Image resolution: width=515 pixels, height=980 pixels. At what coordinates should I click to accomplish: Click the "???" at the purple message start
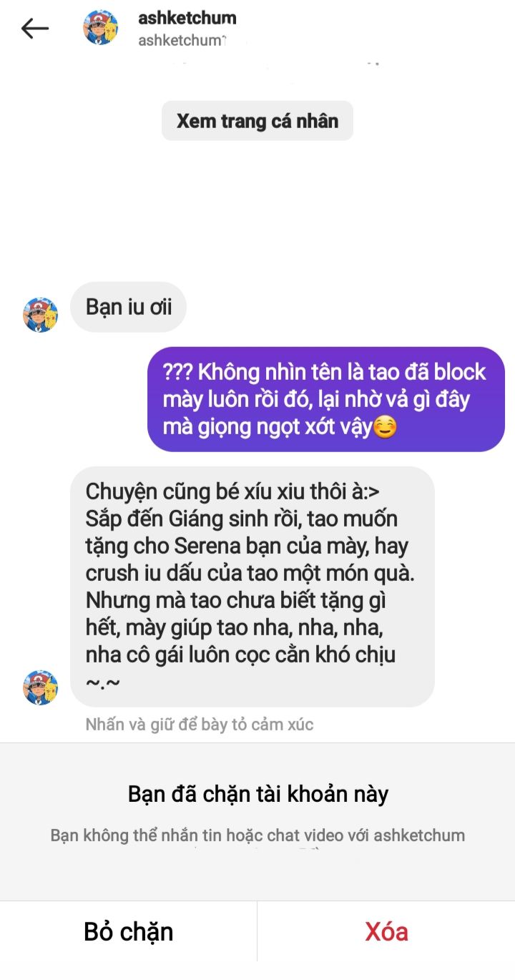(x=177, y=373)
